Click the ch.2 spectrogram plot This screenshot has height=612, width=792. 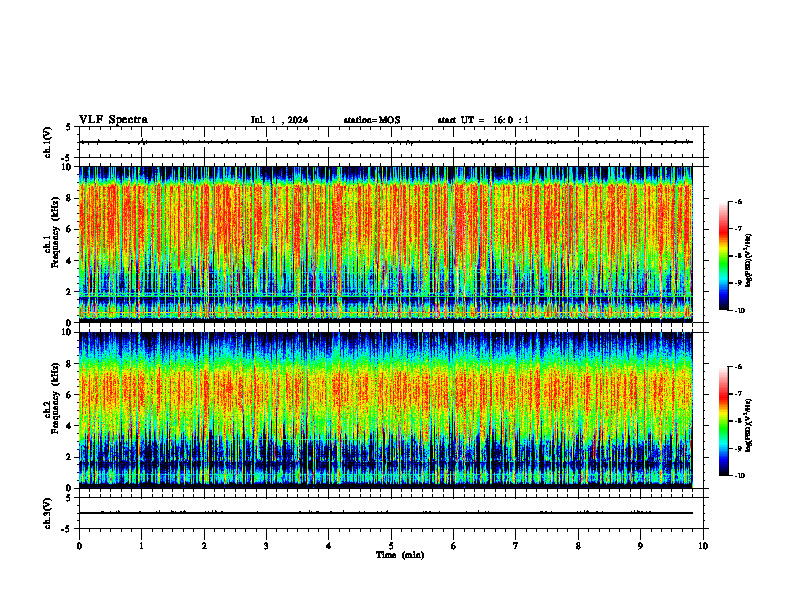click(385, 410)
